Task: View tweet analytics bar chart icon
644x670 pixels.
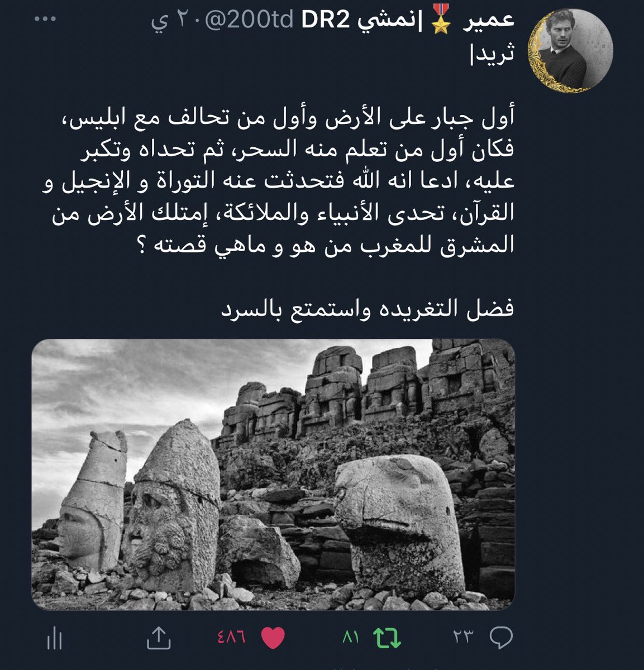Action: tap(55, 638)
